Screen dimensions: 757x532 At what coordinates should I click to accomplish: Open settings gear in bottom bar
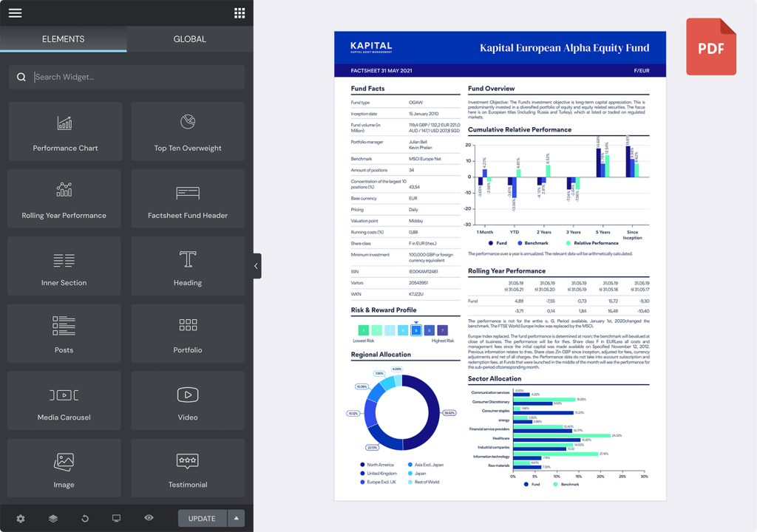(x=20, y=519)
